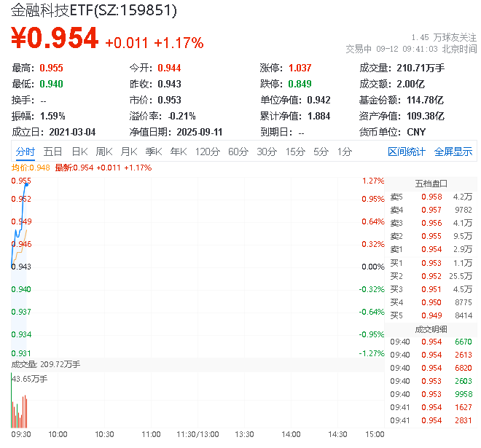Open the 日K chart tab
Viewport: 481px width, 448px height.
tap(79, 152)
